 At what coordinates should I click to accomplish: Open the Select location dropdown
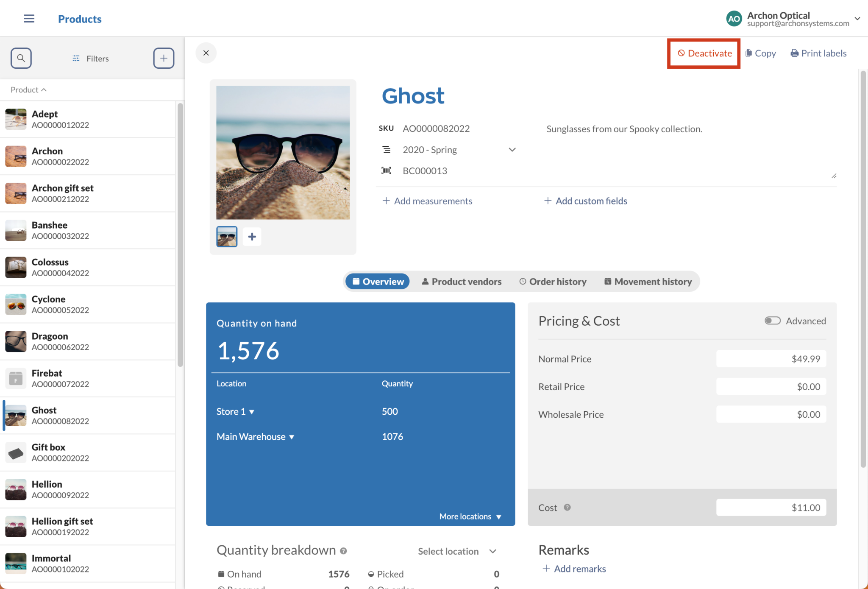coord(457,551)
